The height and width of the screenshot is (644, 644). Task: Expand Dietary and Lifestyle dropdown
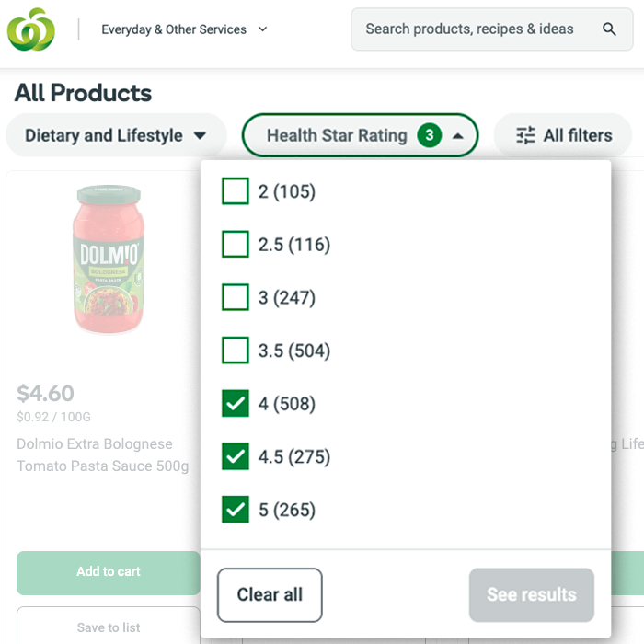tap(116, 135)
